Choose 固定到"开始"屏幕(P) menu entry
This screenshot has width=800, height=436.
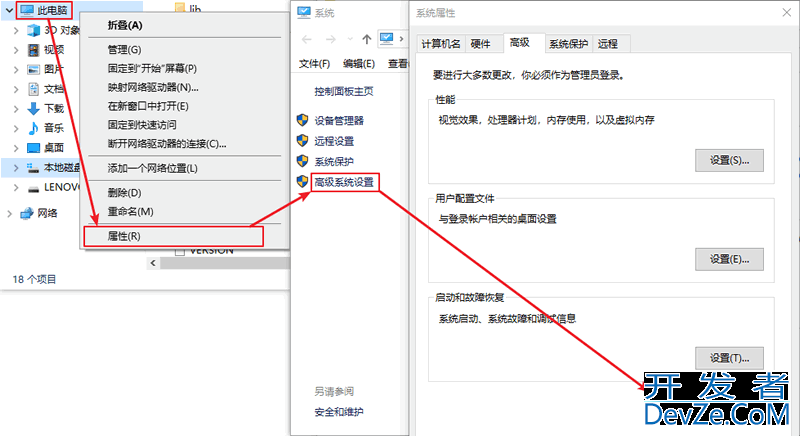coord(185,68)
